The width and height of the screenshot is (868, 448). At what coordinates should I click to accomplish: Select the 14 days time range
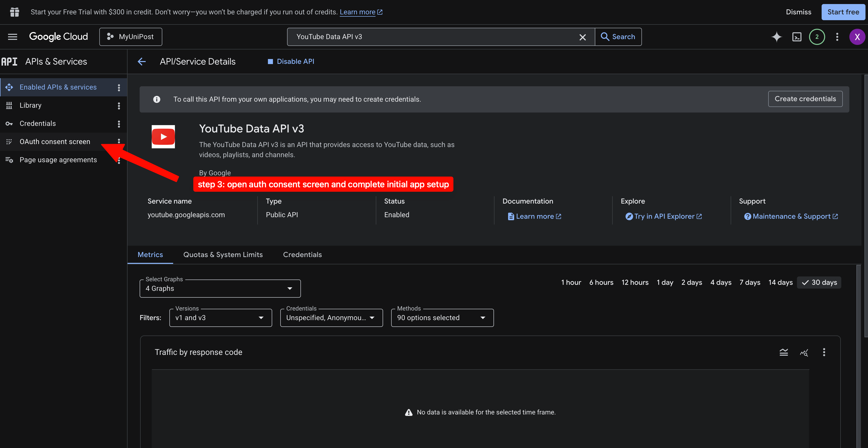point(780,282)
